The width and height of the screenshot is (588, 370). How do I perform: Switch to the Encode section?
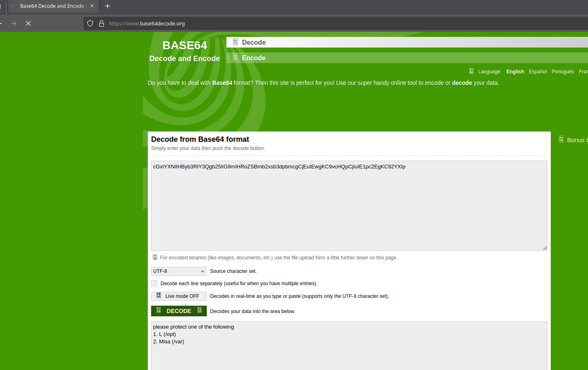point(254,57)
